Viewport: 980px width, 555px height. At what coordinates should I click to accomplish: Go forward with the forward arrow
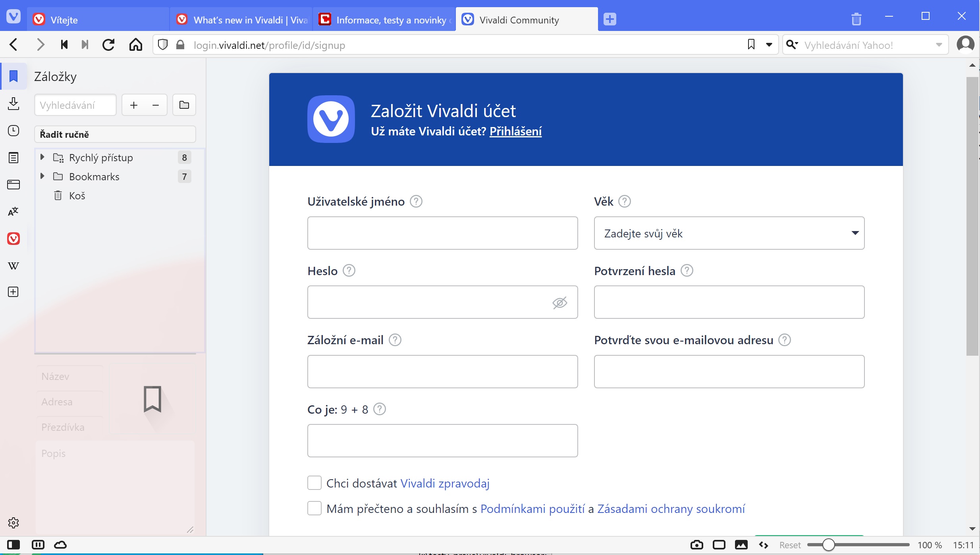pyautogui.click(x=40, y=45)
